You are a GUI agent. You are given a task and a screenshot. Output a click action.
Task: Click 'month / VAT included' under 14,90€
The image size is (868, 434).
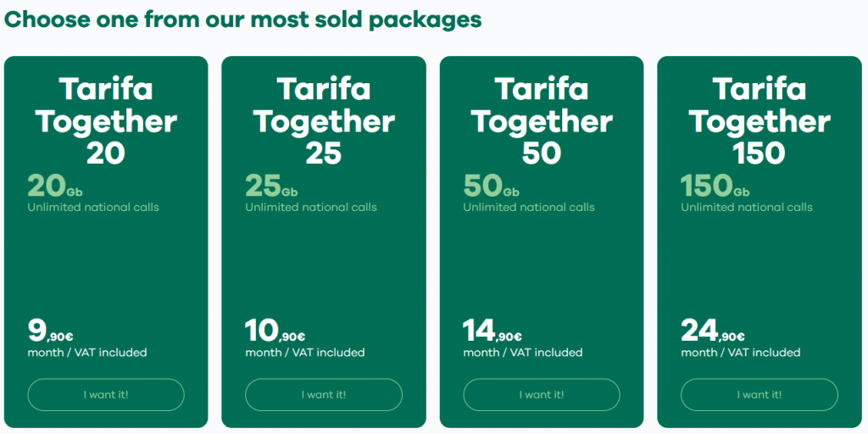tap(522, 353)
